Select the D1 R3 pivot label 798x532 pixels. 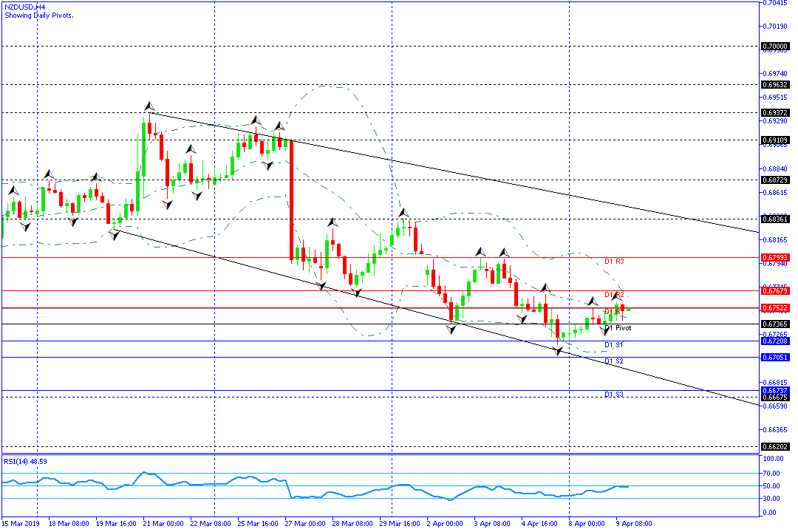tap(614, 261)
